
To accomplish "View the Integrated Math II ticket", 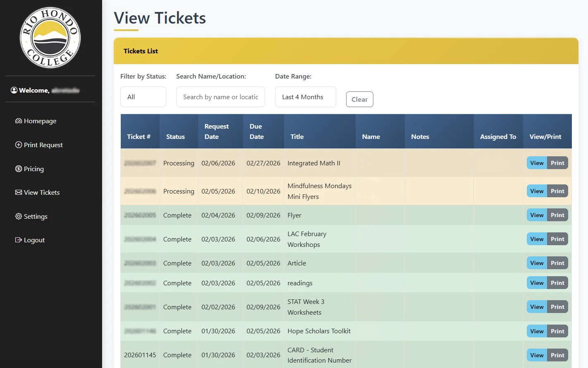I will pos(537,163).
